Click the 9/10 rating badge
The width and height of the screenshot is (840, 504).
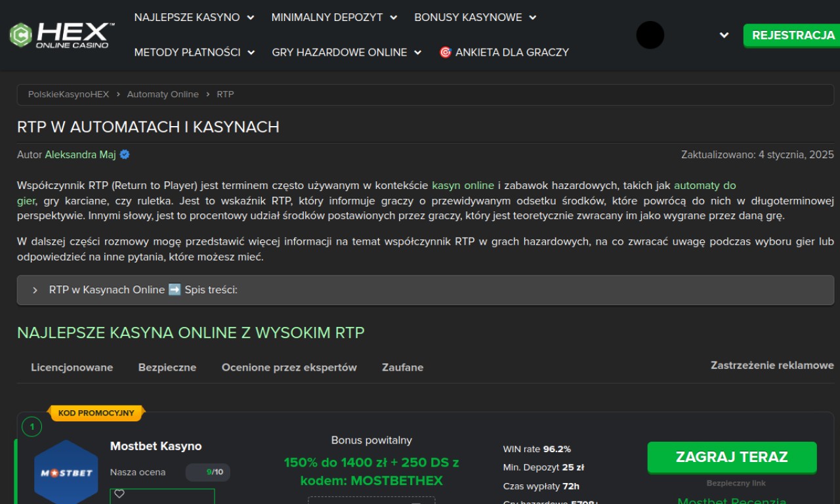pyautogui.click(x=208, y=472)
